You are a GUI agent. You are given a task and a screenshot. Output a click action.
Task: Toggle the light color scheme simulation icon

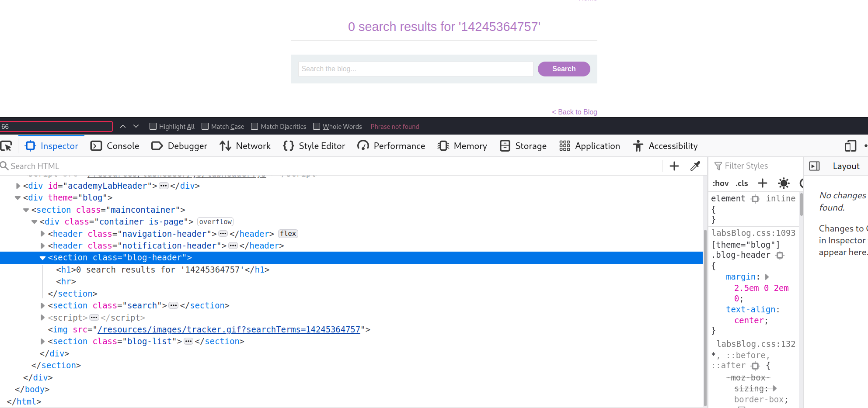click(784, 183)
